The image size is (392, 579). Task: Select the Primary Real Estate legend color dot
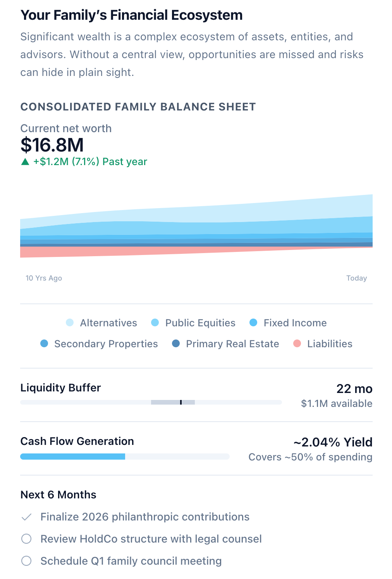[176, 344]
